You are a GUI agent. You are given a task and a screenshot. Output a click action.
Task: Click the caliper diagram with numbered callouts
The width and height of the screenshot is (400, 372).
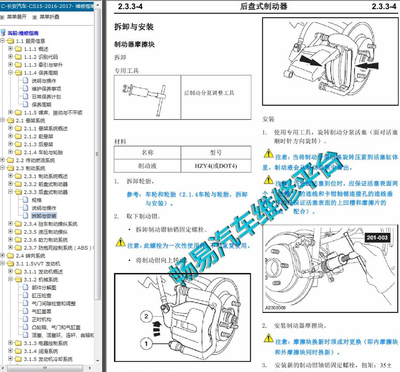pyautogui.click(x=182, y=318)
